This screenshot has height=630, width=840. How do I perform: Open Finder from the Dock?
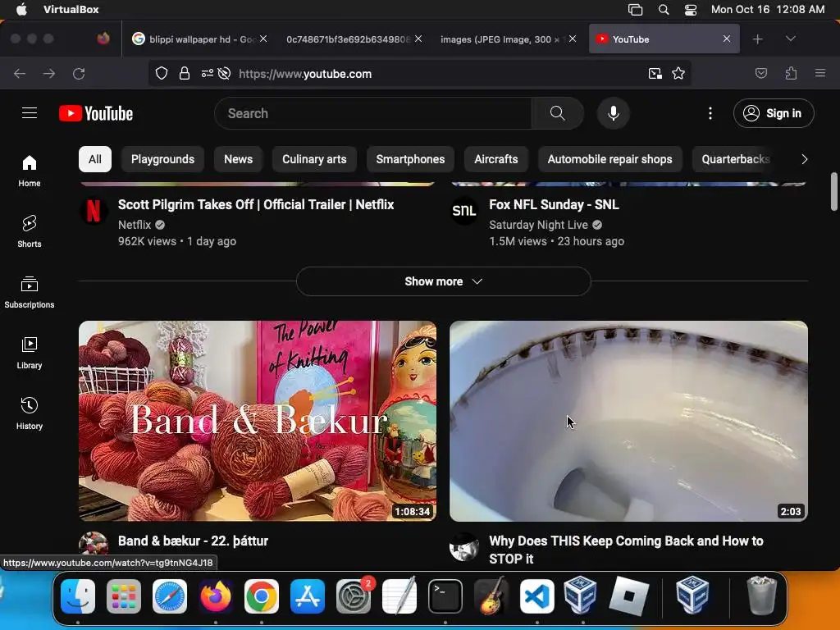click(78, 596)
